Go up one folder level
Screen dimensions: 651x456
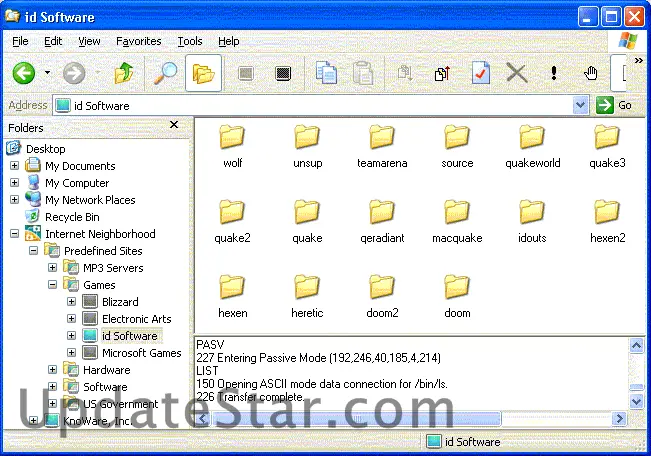point(124,73)
